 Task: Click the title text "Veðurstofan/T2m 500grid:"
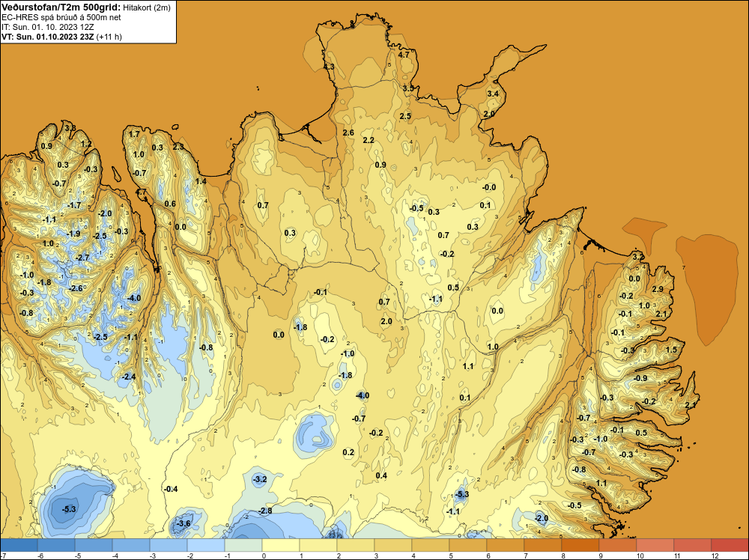coord(61,7)
